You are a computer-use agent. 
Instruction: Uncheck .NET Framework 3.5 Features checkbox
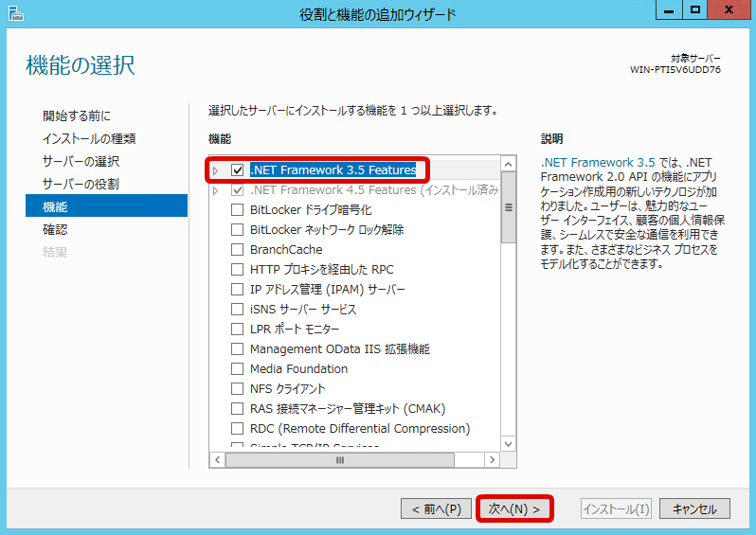click(237, 169)
